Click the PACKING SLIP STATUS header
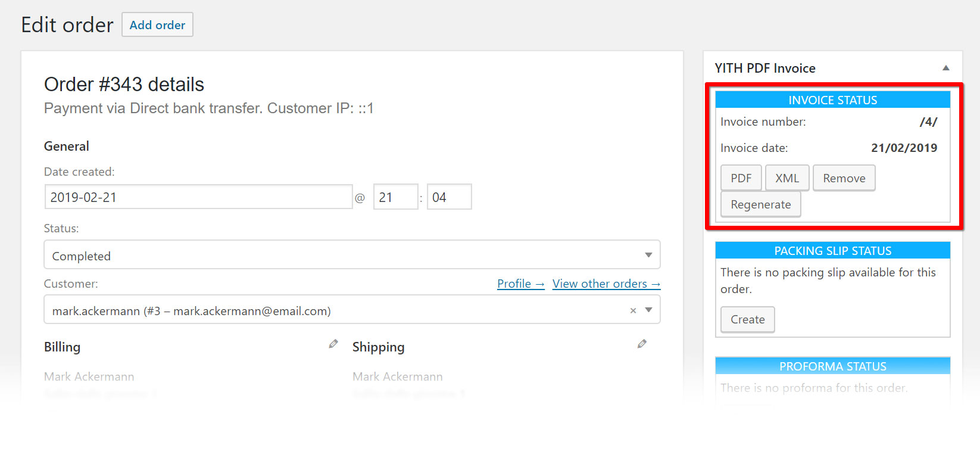Image resolution: width=980 pixels, height=470 pixels. pyautogui.click(x=832, y=250)
